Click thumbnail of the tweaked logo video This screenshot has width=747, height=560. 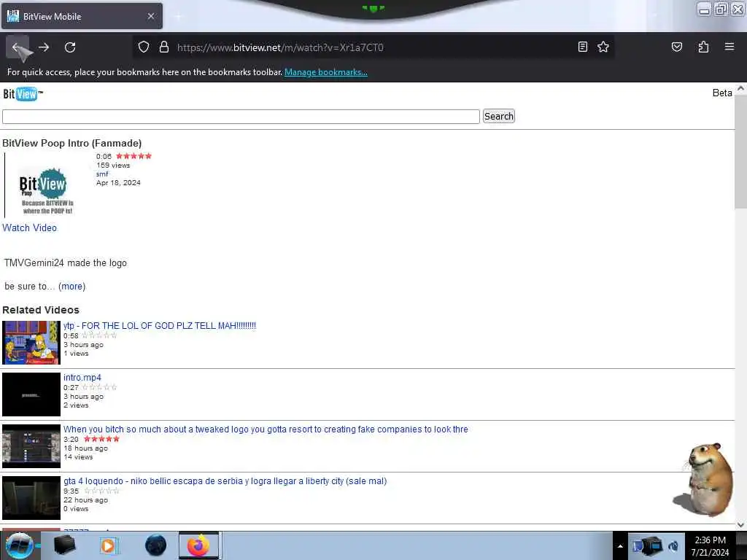(x=31, y=446)
